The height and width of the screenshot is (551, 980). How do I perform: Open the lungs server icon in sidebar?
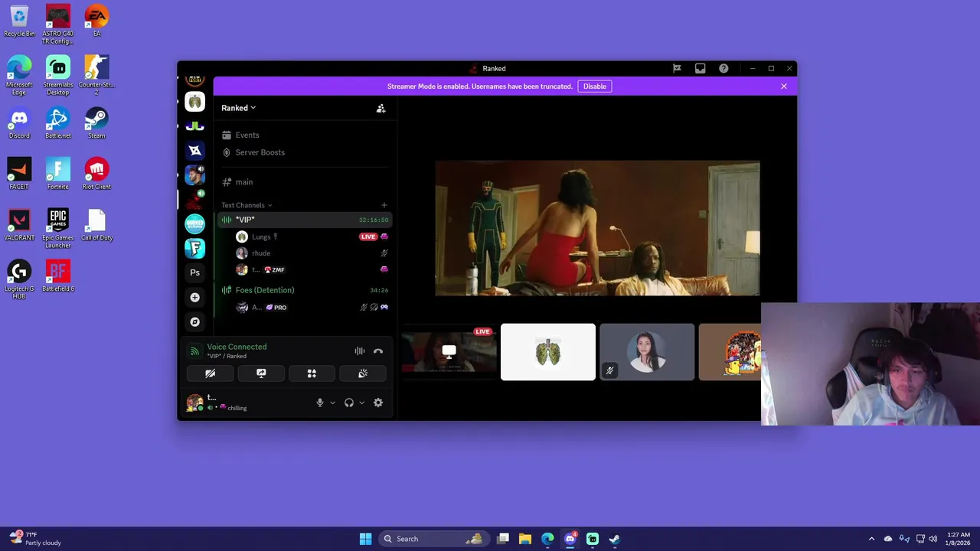[194, 102]
